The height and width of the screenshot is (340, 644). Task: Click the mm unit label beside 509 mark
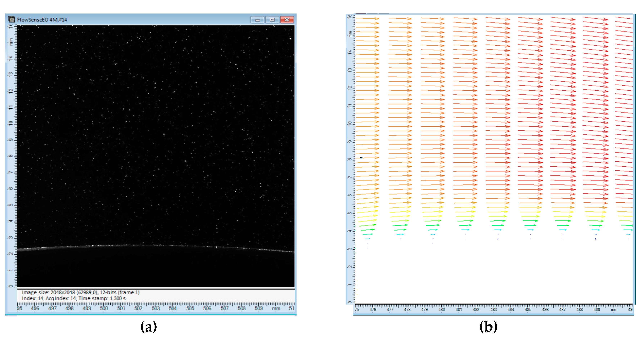pyautogui.click(x=276, y=308)
